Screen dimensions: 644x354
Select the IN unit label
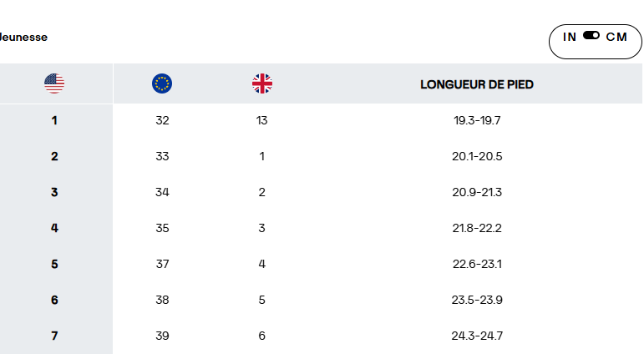pos(570,37)
